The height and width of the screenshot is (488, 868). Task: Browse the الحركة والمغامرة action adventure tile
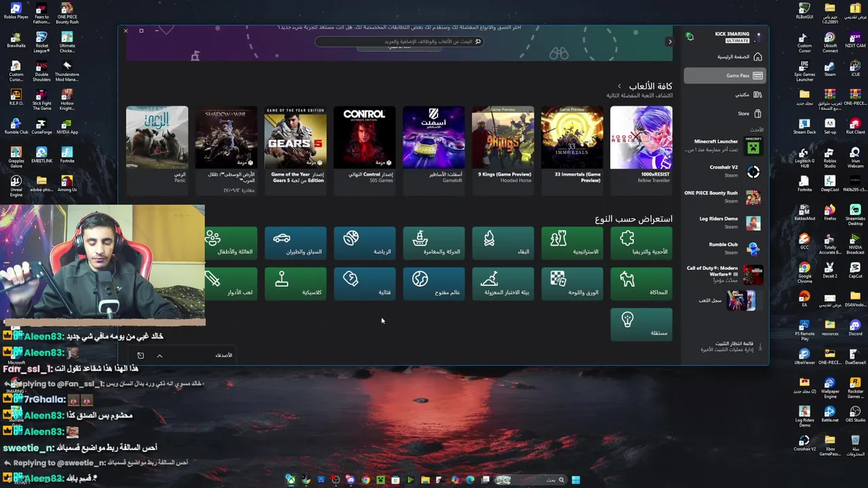coord(433,243)
